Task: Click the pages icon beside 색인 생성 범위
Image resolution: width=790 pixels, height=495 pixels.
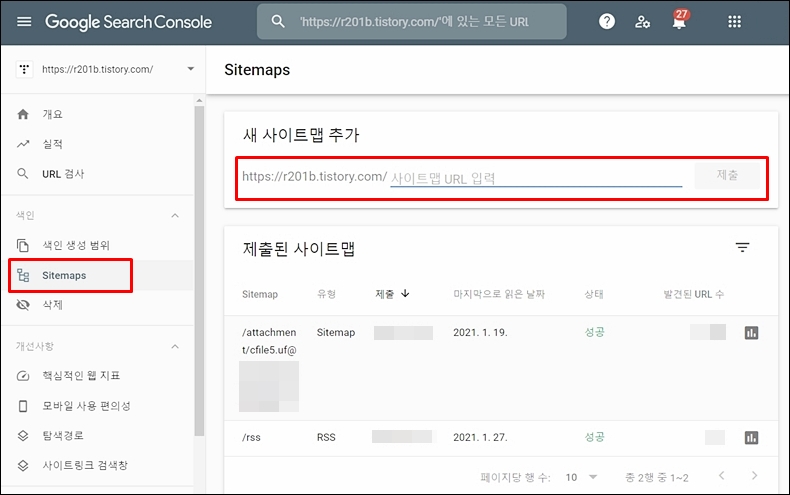Action: (23, 245)
